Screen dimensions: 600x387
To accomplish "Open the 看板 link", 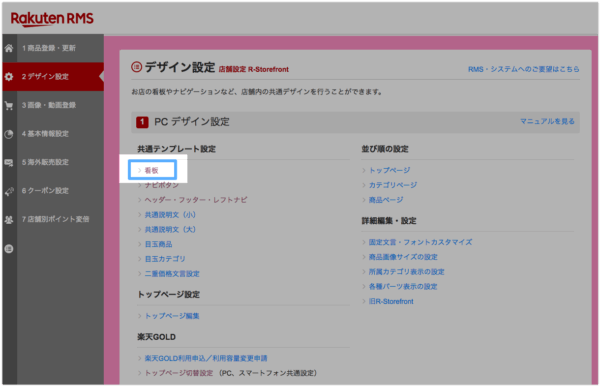I will [x=152, y=170].
